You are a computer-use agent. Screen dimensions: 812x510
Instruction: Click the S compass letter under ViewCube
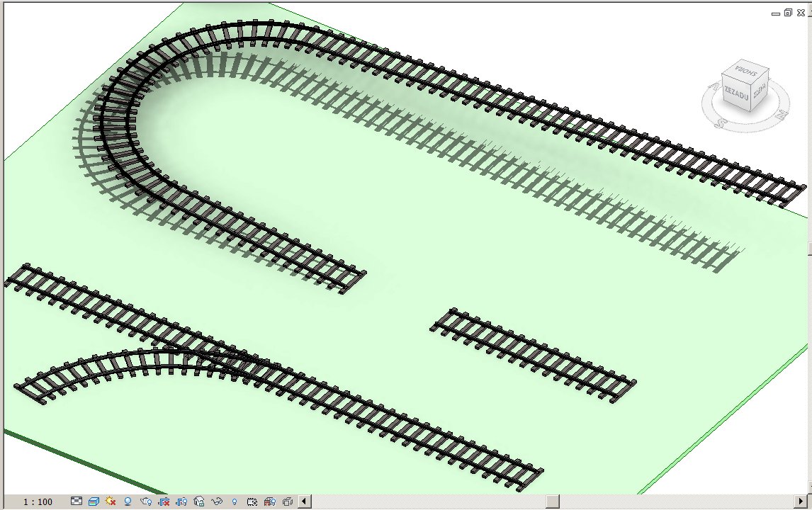tap(719, 123)
